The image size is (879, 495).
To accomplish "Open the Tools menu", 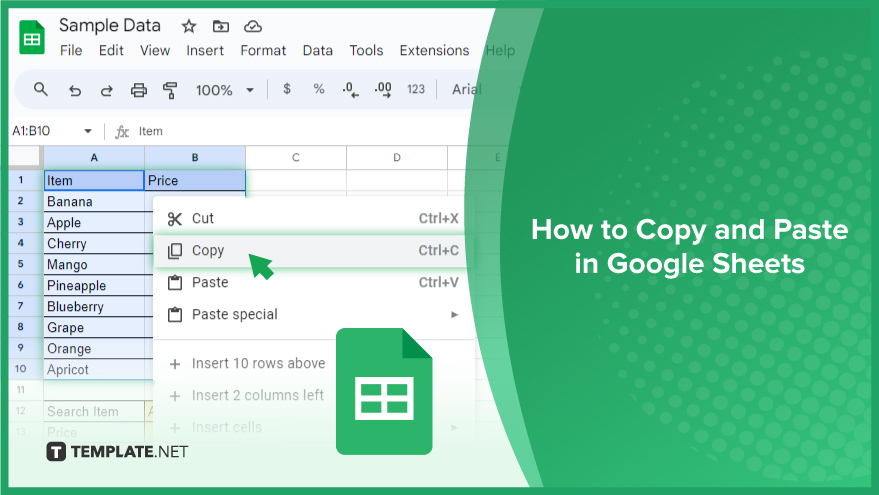I will click(x=366, y=50).
